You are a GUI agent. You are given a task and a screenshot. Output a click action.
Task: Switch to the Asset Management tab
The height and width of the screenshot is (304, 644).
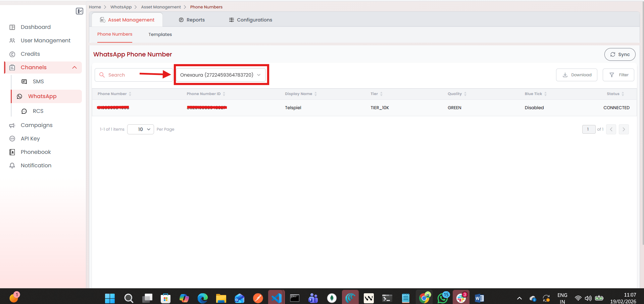coord(127,20)
